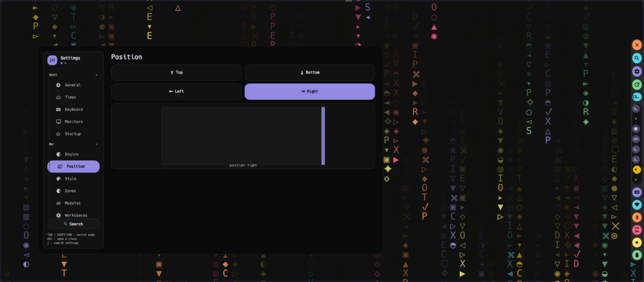Switch to the Monitors page
The image size is (644, 282).
(x=74, y=121)
